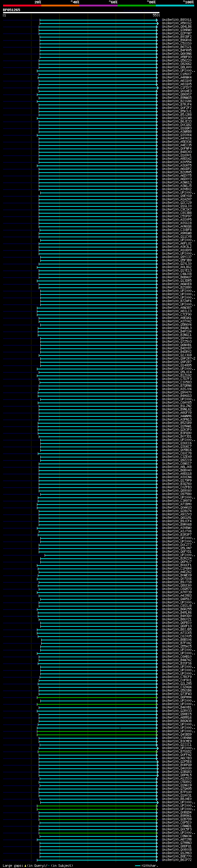Click hit label UniRef100_B8E770

[176, 856]
